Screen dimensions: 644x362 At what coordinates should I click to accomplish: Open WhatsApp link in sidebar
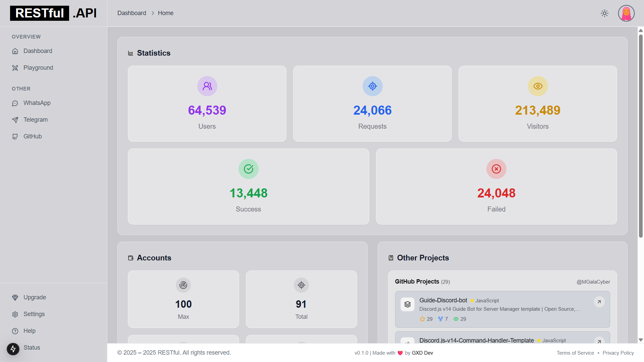coord(37,103)
